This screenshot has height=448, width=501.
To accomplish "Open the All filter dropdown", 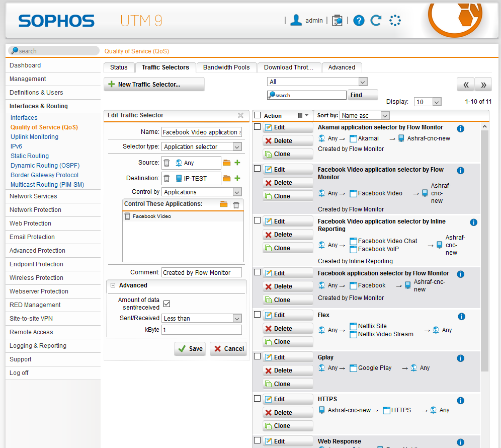I will [317, 82].
